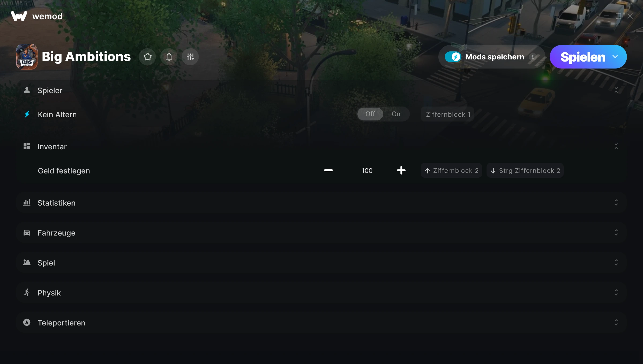This screenshot has width=643, height=364.
Task: Collapse the Spieler section
Action: [616, 90]
